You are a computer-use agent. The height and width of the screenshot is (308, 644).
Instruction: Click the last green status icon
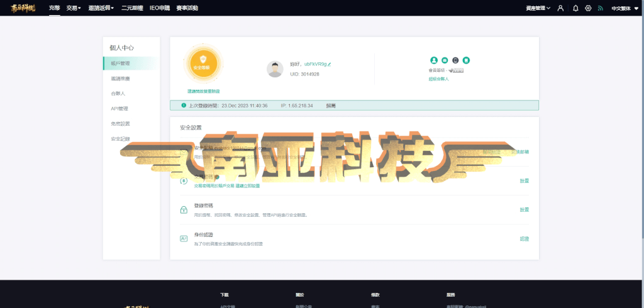(466, 60)
